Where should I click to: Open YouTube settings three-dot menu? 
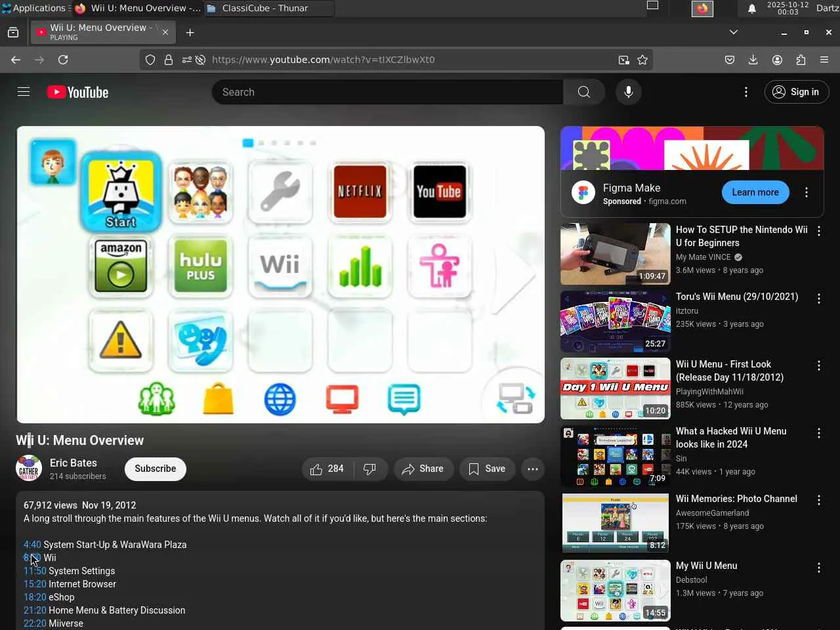click(746, 92)
